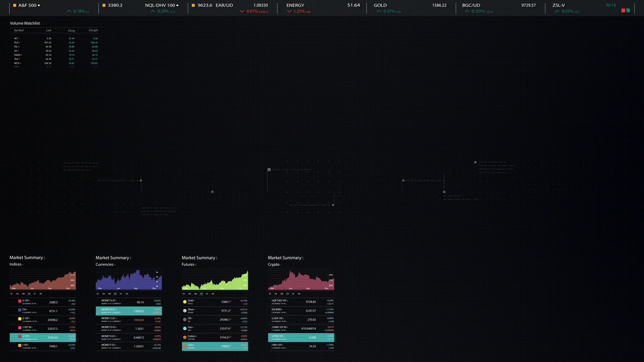Click the blue Gas futures icon

point(185,328)
